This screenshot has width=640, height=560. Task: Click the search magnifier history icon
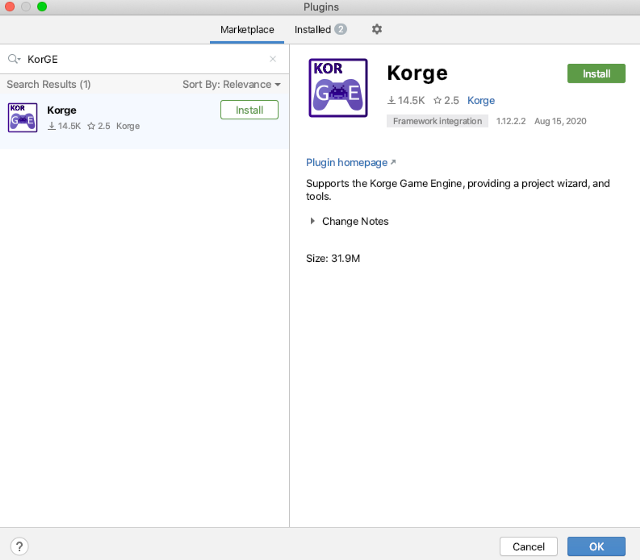[x=14, y=59]
